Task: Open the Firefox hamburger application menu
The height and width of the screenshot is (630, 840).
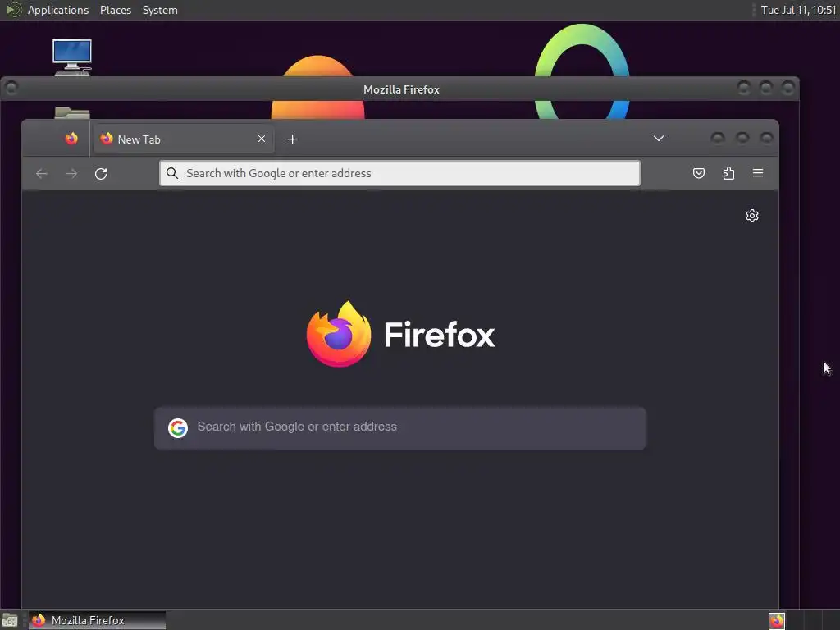Action: pos(758,173)
